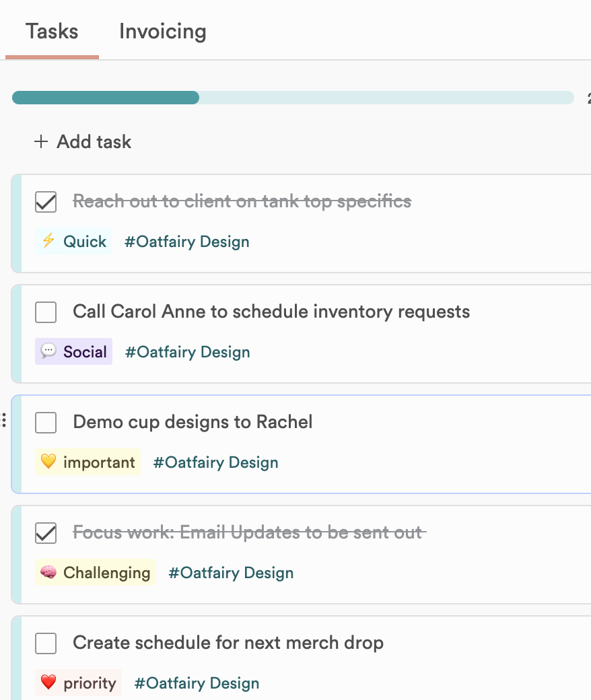591x700 pixels.
Task: Click the drag handle beside Demo cup designs
Action: 3,420
